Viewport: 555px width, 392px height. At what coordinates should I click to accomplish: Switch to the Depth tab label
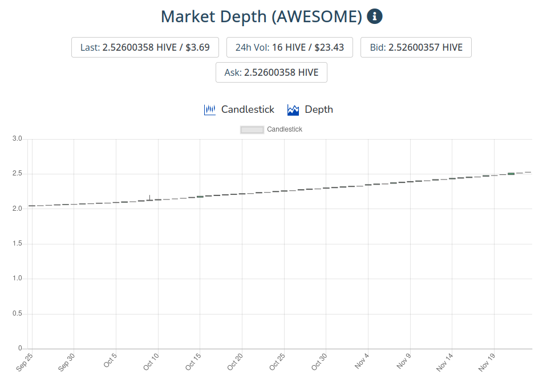point(319,109)
